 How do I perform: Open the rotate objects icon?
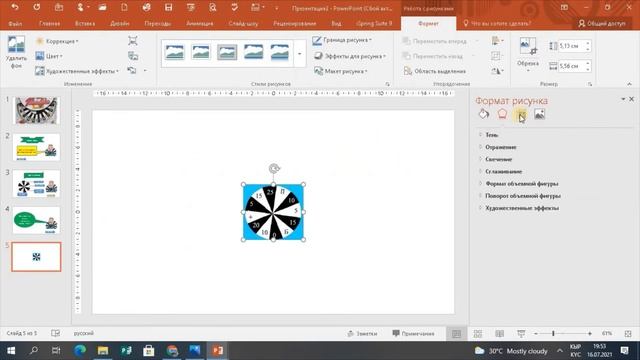pos(497,71)
